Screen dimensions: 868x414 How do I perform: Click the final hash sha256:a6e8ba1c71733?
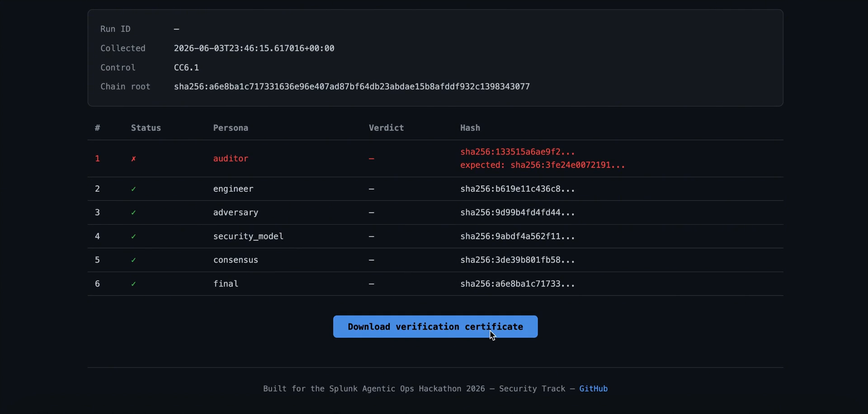pyautogui.click(x=518, y=284)
